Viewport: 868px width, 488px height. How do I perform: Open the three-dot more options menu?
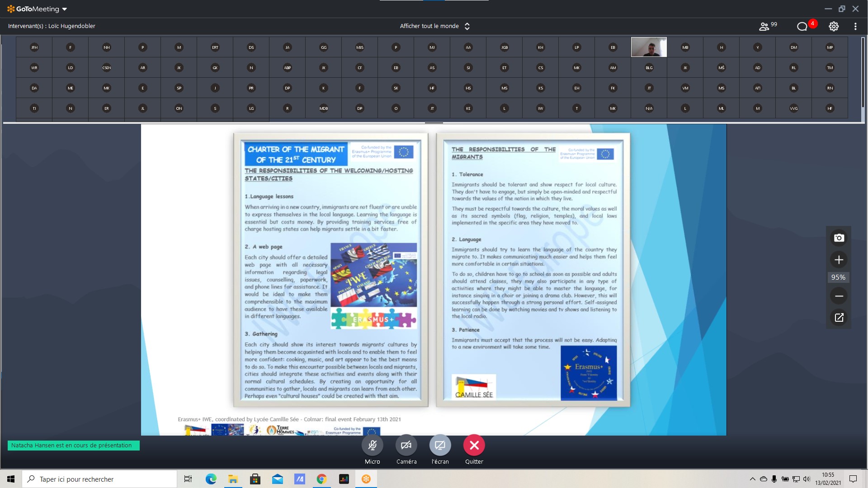point(855,27)
